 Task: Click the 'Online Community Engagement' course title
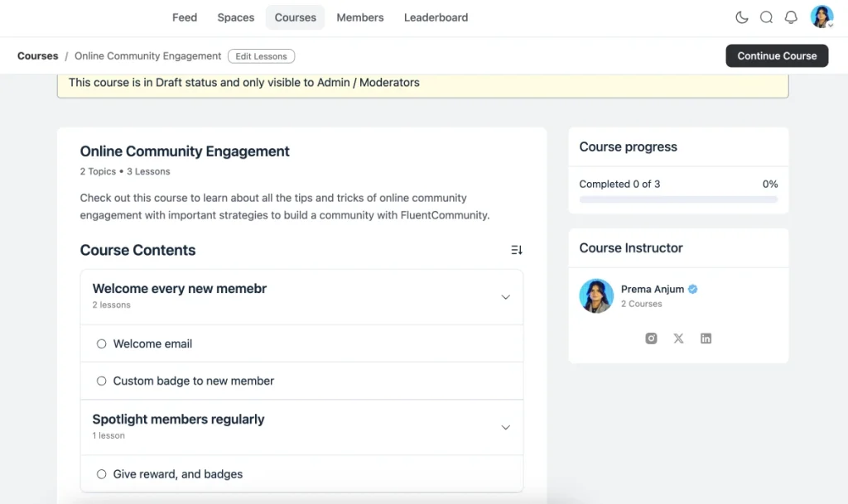185,151
